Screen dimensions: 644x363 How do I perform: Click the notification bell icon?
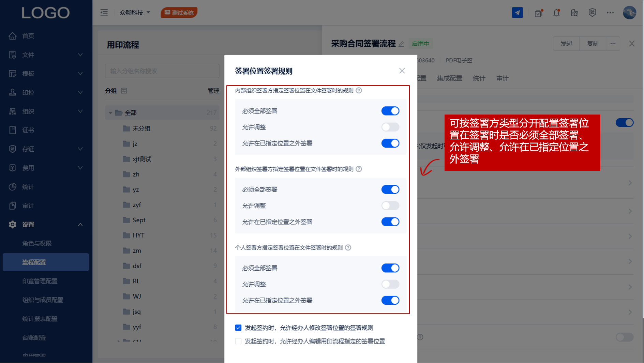tap(556, 13)
